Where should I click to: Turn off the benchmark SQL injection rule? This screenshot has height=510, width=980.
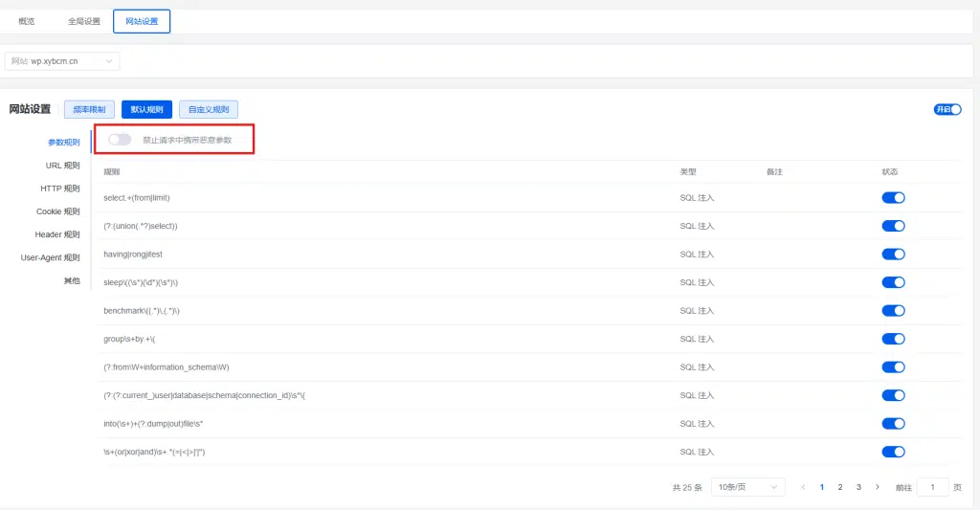tap(893, 311)
